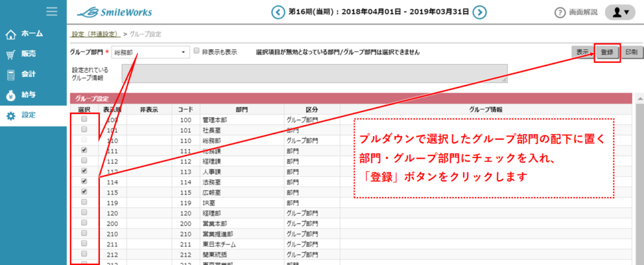
Task: Click the 設定されているグループ情報 text area
Action: click(314, 74)
